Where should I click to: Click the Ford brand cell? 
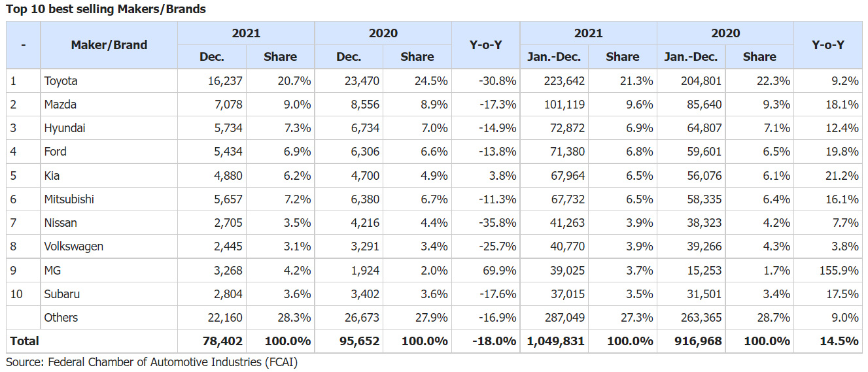coord(56,152)
